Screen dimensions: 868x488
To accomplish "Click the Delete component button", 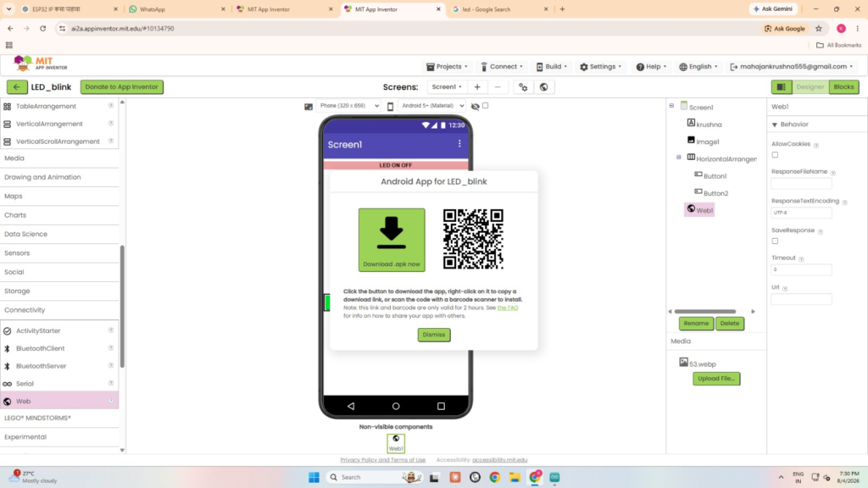I will click(x=730, y=323).
